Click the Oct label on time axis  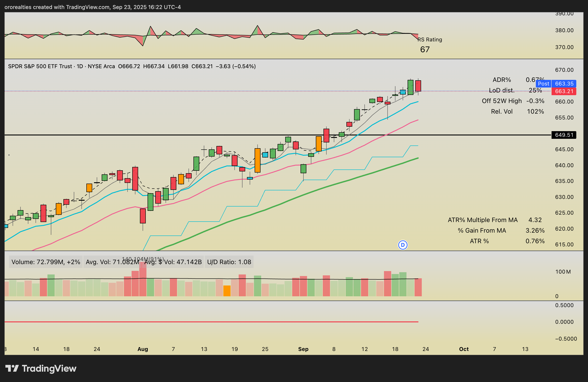click(464, 349)
